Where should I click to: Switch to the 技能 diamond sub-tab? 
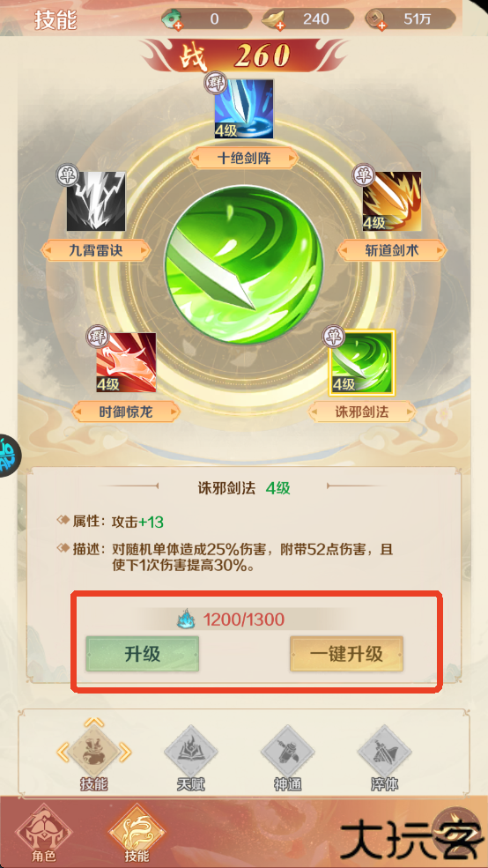[x=94, y=755]
